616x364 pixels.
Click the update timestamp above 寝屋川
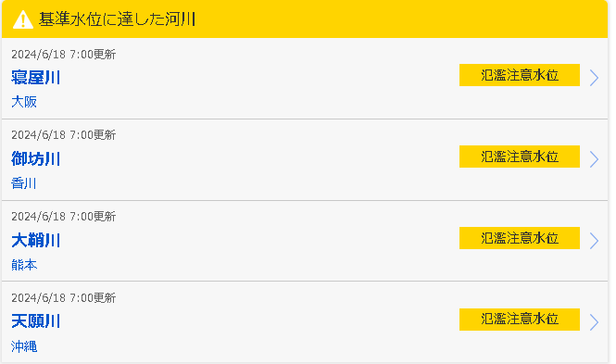[x=63, y=55]
